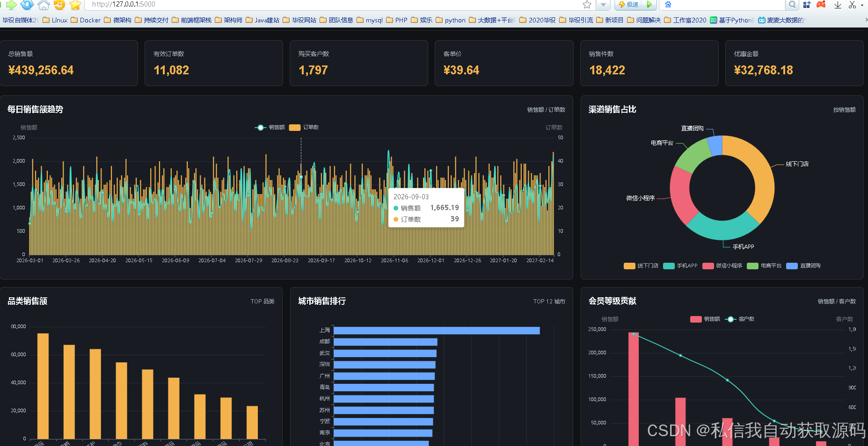Open the red game controller icon
Image resolution: width=868 pixels, height=446 pixels.
821,5
